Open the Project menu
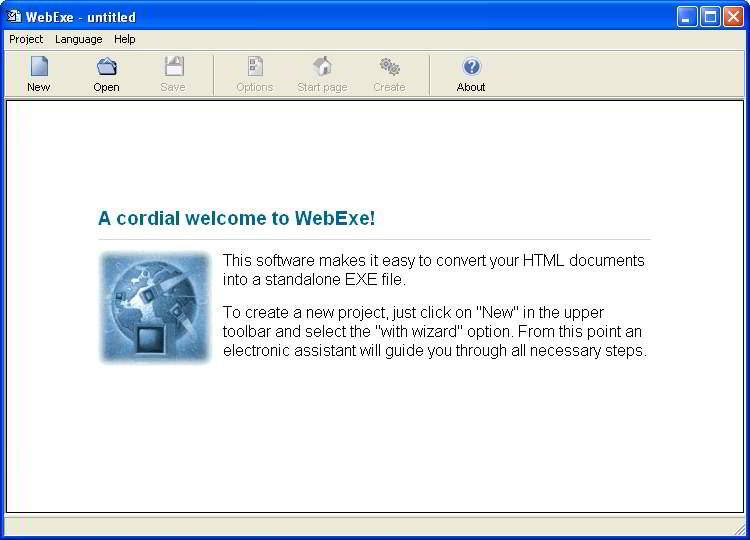 tap(26, 39)
